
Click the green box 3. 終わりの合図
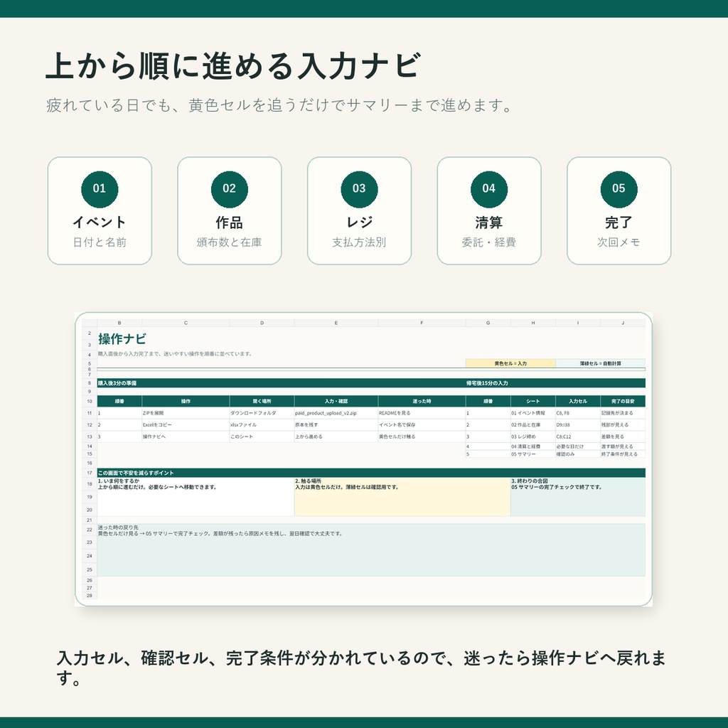coord(578,497)
